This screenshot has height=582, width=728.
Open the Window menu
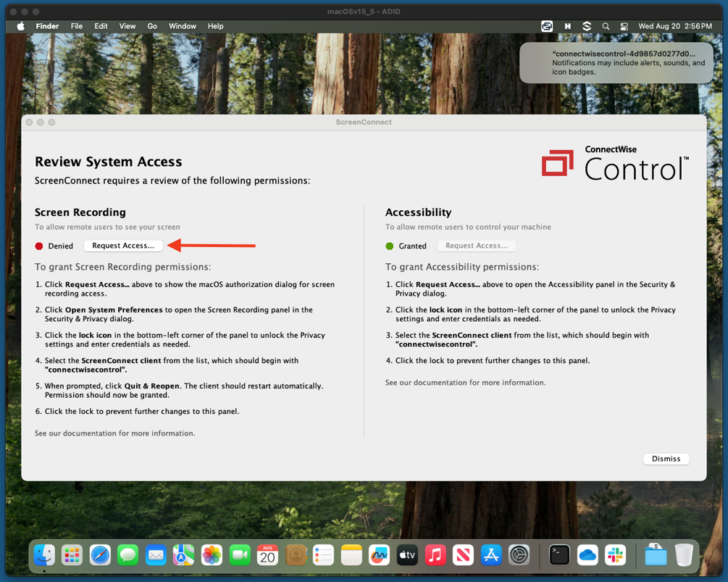point(183,26)
